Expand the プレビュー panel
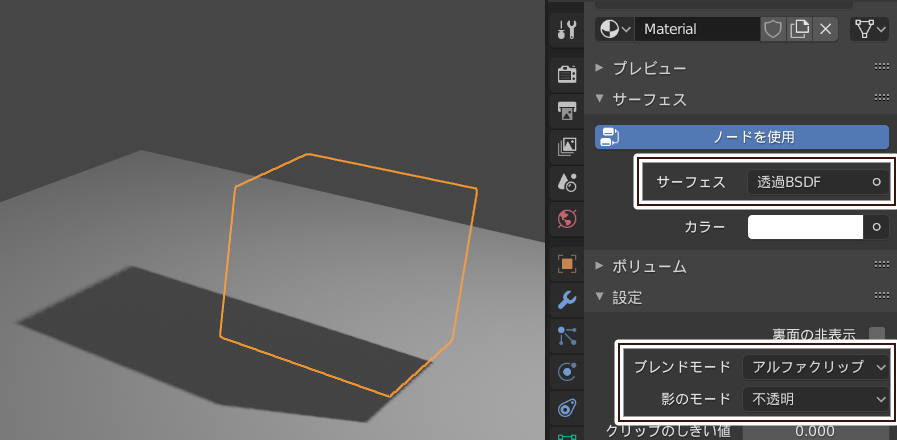 [600, 68]
